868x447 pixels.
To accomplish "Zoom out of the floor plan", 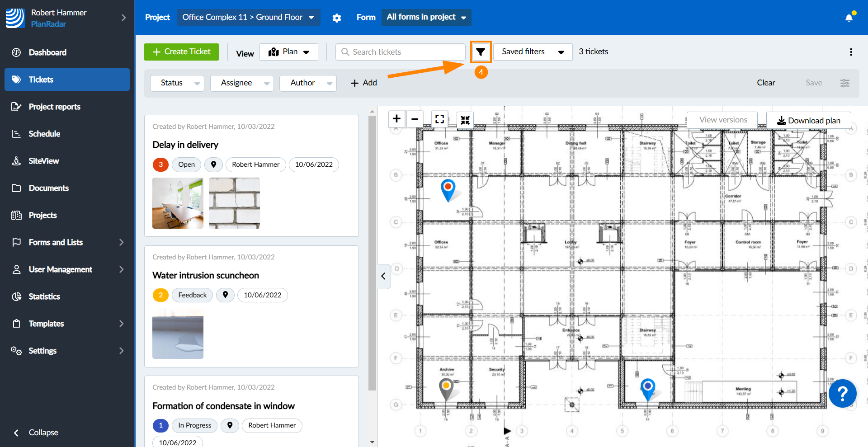I will click(415, 119).
